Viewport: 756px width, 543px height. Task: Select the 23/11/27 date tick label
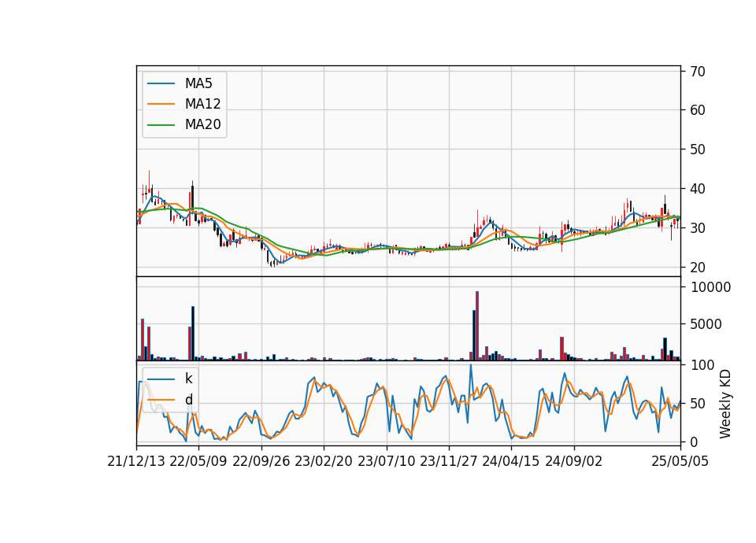pyautogui.click(x=449, y=461)
